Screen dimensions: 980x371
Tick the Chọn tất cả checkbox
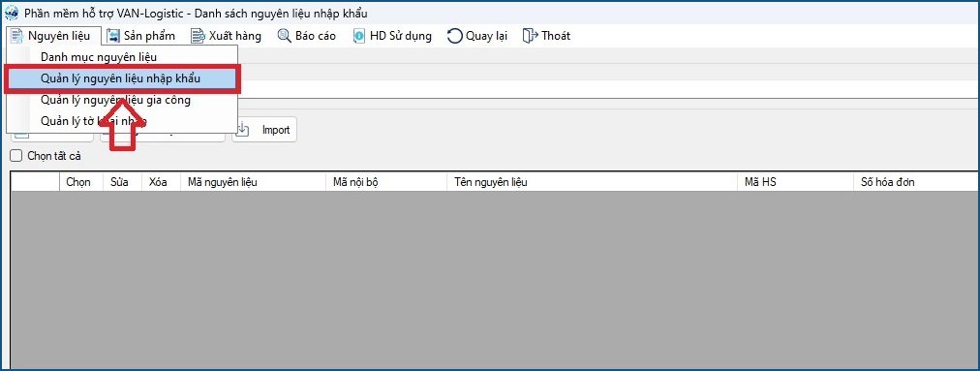click(x=16, y=156)
